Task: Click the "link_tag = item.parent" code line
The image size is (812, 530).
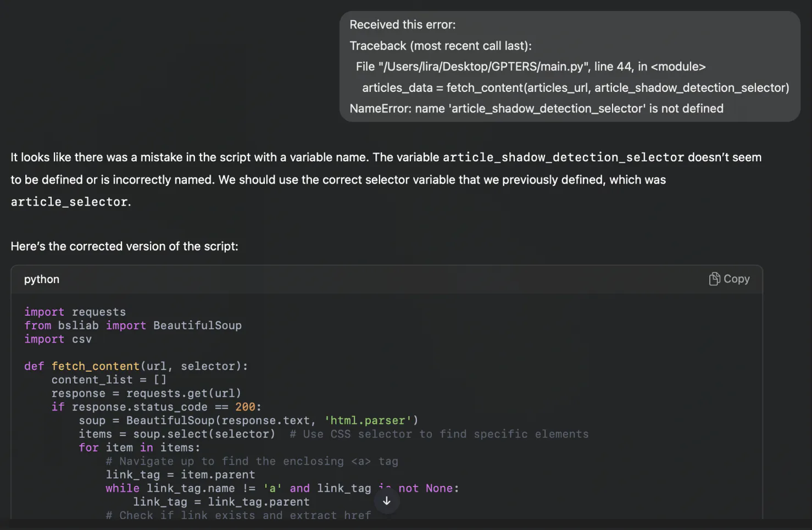Action: 180,475
